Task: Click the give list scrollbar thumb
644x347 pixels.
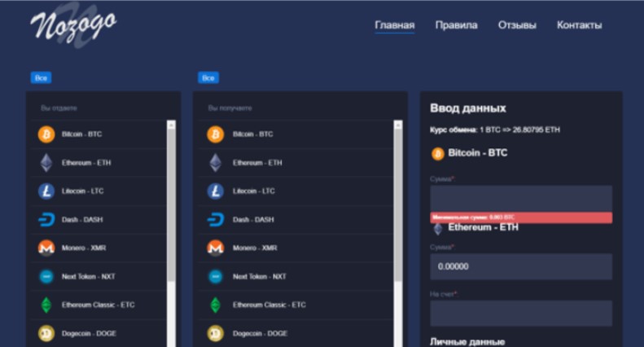Action: click(x=171, y=205)
